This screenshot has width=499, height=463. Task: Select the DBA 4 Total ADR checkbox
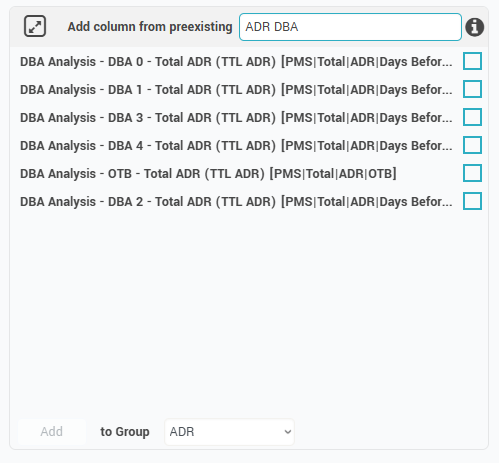point(472,145)
